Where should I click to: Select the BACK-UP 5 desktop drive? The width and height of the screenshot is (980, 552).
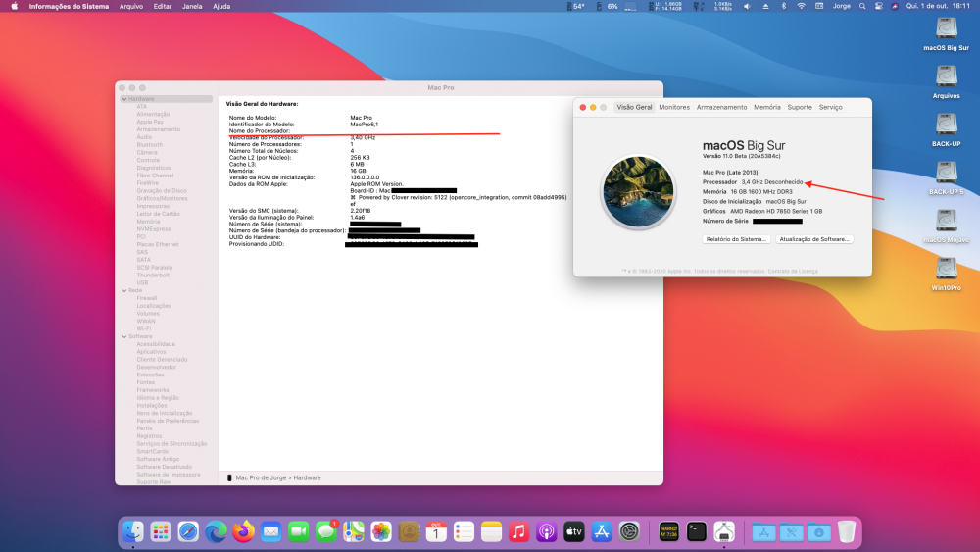pyautogui.click(x=947, y=178)
